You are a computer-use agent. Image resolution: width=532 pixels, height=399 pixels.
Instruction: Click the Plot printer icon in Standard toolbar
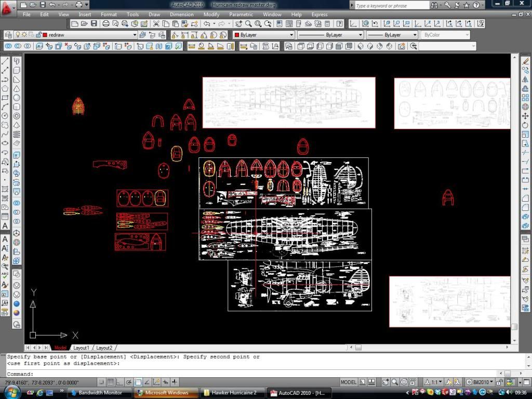(106, 24)
